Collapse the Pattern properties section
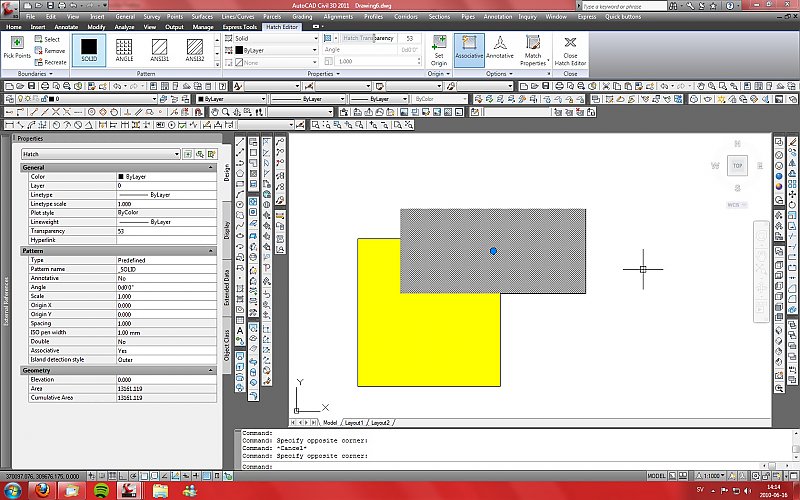The width and height of the screenshot is (800, 500). [x=211, y=250]
